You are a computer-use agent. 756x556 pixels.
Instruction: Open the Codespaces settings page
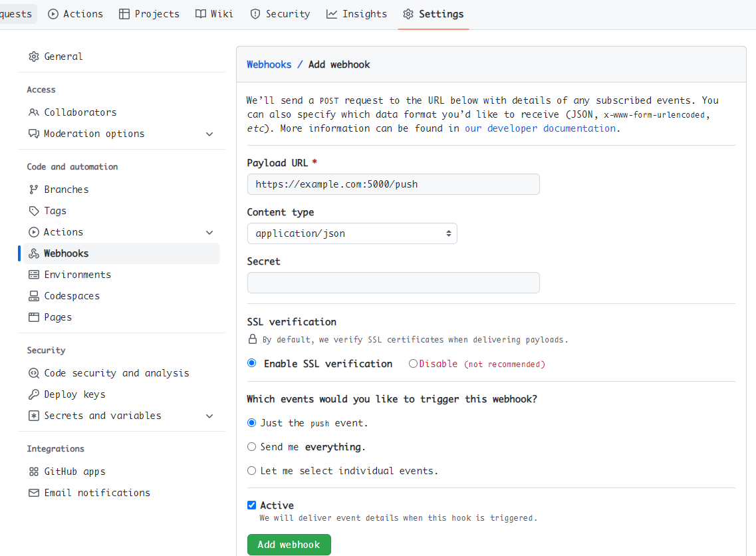point(71,295)
